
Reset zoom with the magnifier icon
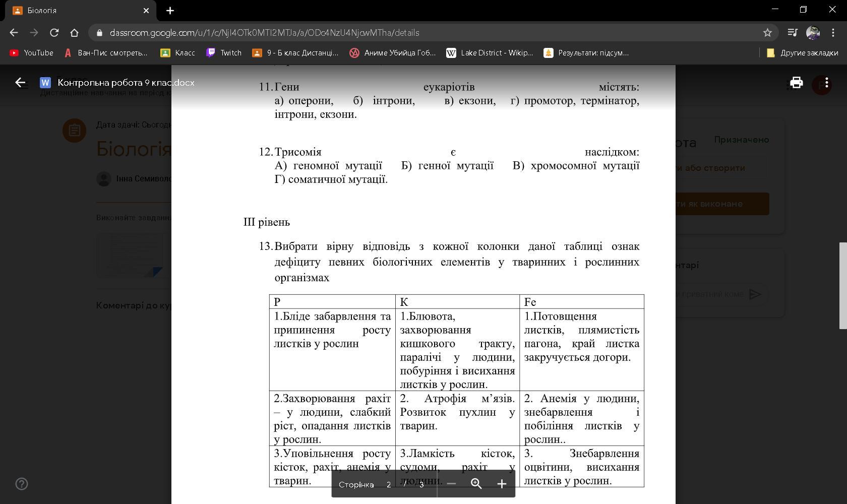[x=476, y=484]
